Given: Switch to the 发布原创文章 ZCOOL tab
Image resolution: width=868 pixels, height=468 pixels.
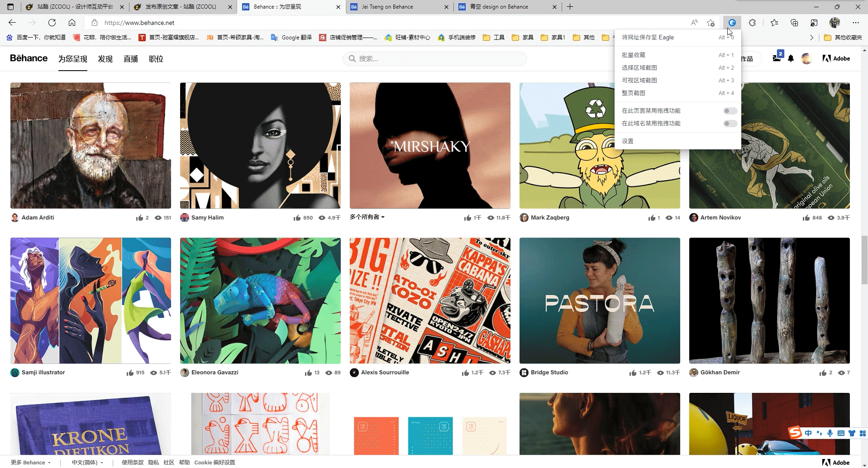Looking at the screenshot, I should pyautogui.click(x=183, y=7).
